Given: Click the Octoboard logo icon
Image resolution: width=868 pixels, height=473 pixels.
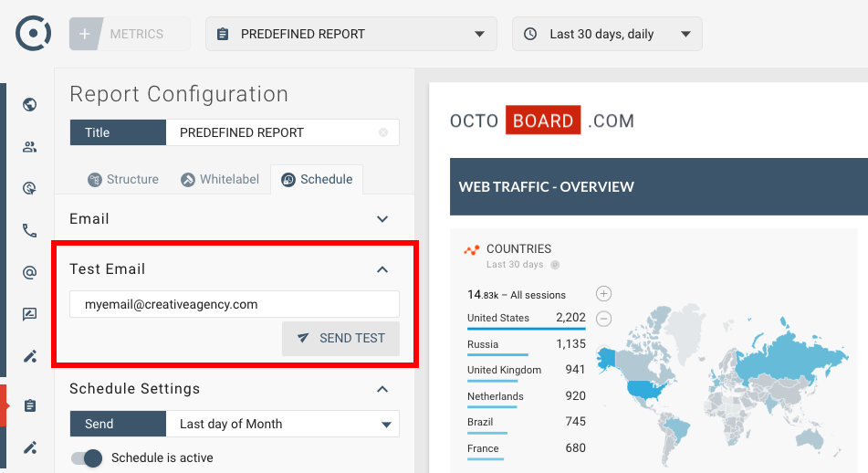Looking at the screenshot, I should tap(33, 33).
